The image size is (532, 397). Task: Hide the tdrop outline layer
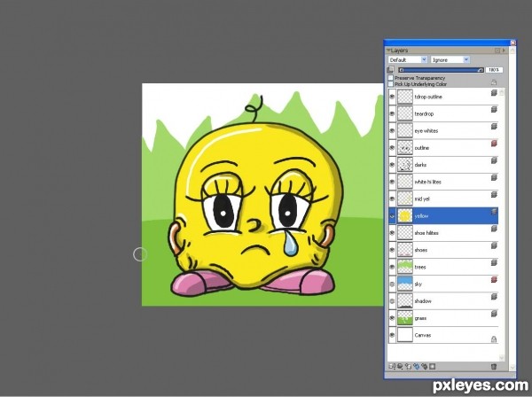point(392,97)
